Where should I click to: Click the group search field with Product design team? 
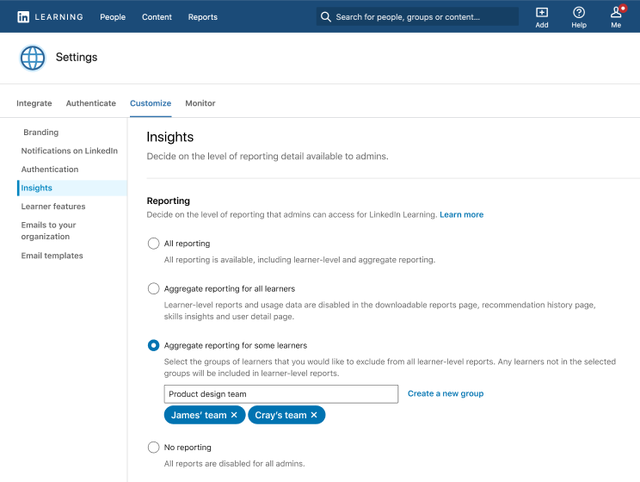tap(281, 394)
